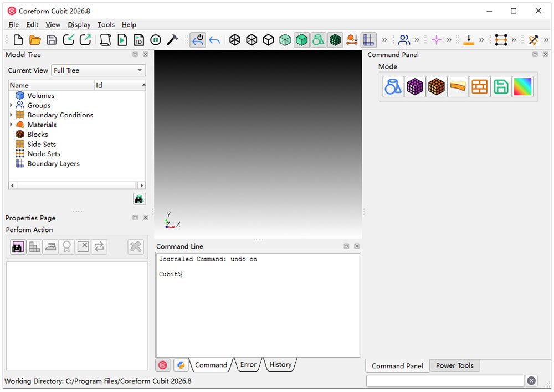Select Blocks in the model tree
Viewport: 554px width, 392px height.
click(x=38, y=135)
